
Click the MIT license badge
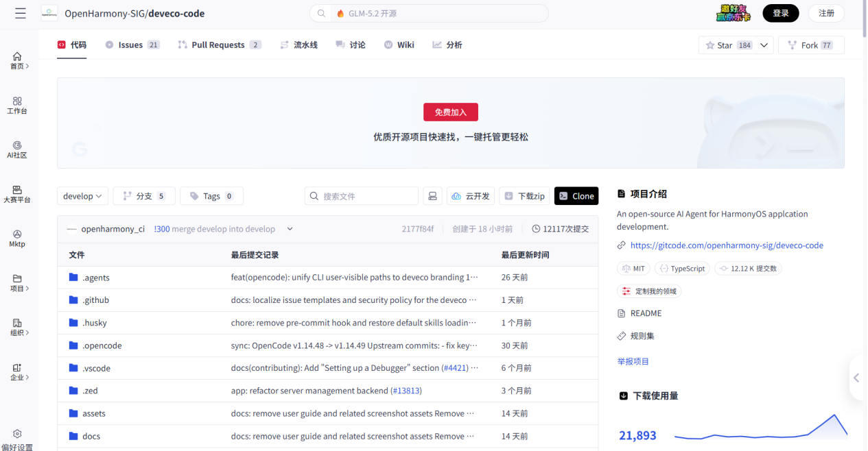(x=634, y=269)
